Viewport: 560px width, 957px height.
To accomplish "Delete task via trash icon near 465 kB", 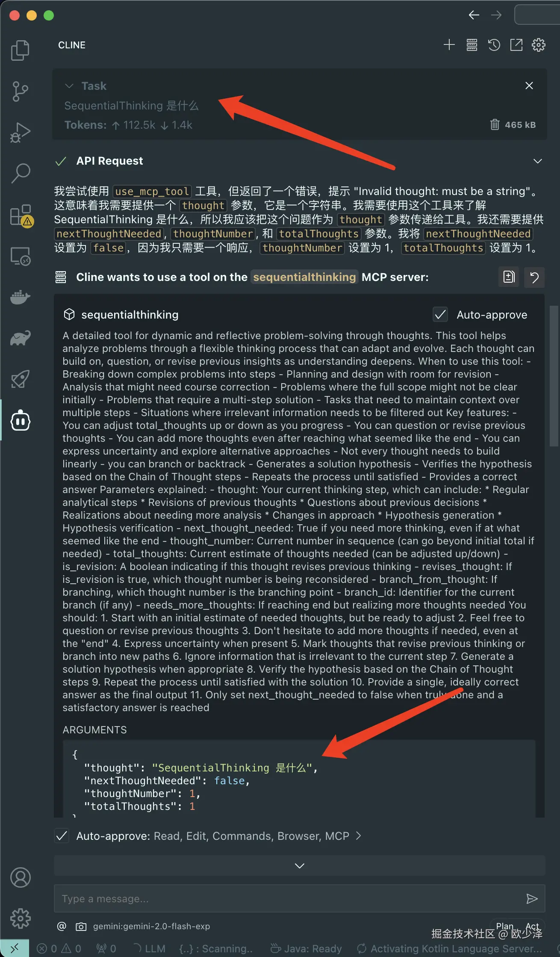I will click(495, 124).
